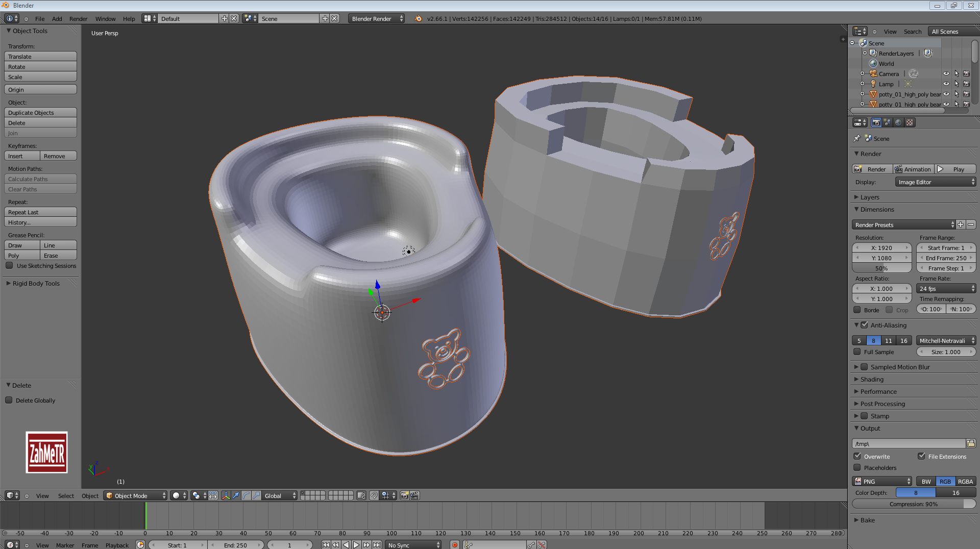Open the World properties tab
Screen dimensions: 980x549
[898, 122]
